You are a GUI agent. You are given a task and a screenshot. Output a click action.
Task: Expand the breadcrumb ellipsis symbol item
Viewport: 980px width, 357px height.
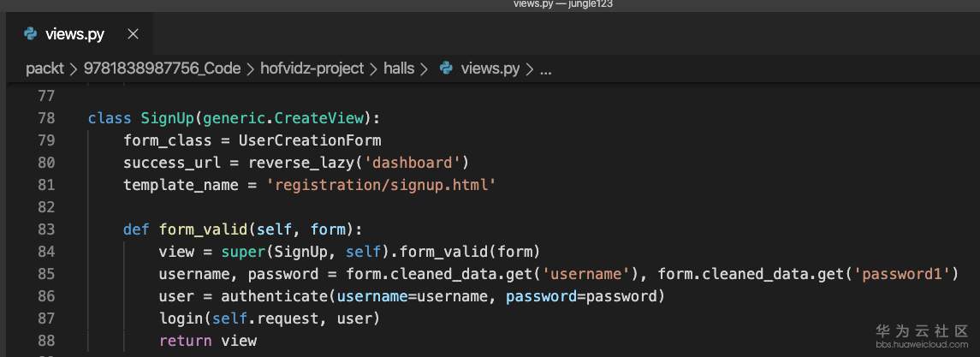point(545,68)
